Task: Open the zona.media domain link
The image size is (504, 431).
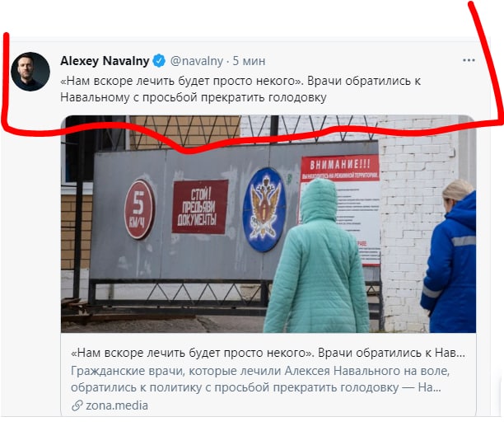Action: (x=117, y=405)
